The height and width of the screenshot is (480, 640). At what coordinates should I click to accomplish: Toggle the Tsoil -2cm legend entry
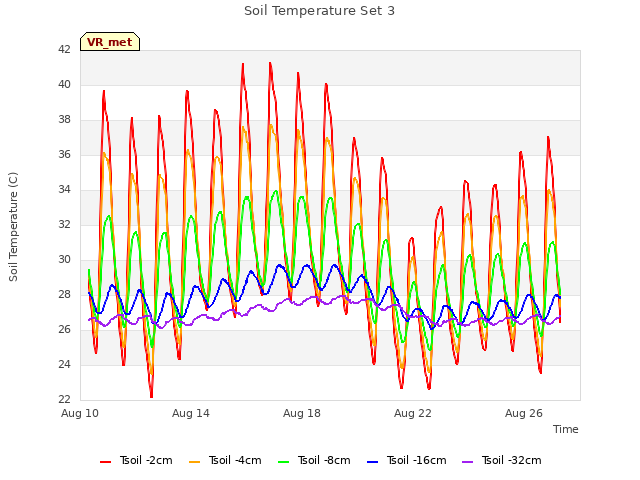tap(136, 460)
